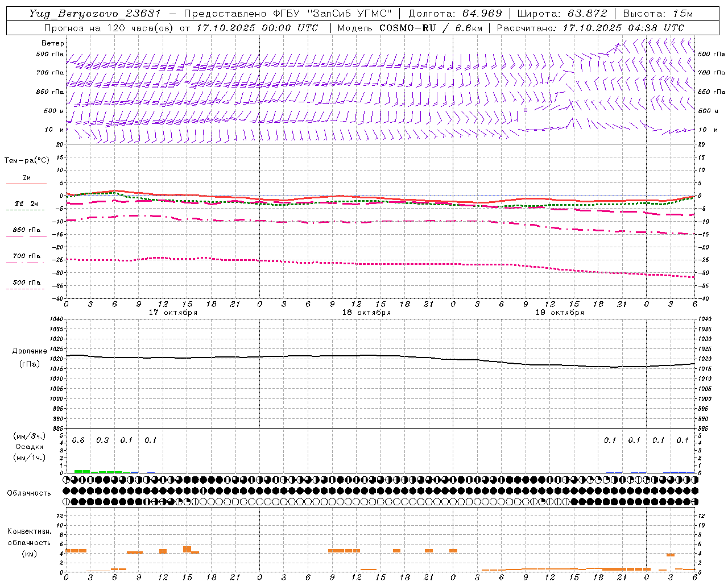The image size is (728, 582).
Task: Click the '17 октября' date label
Action: pos(173,313)
